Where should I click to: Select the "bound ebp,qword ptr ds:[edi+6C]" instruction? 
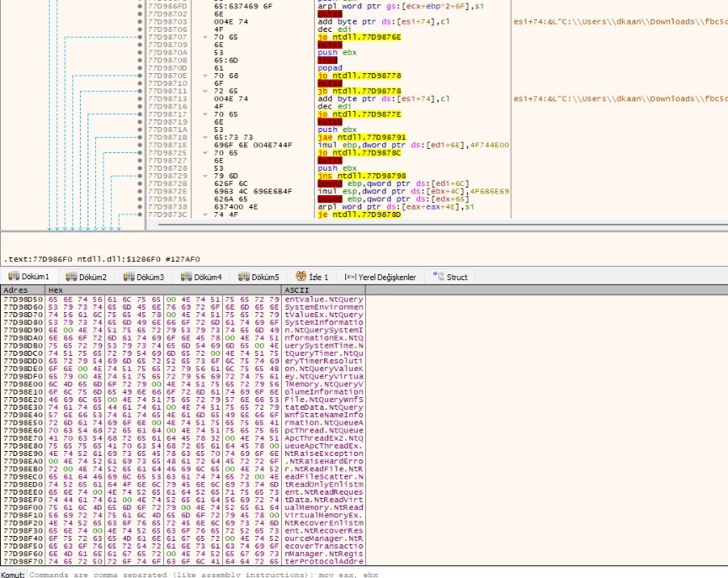point(393,183)
